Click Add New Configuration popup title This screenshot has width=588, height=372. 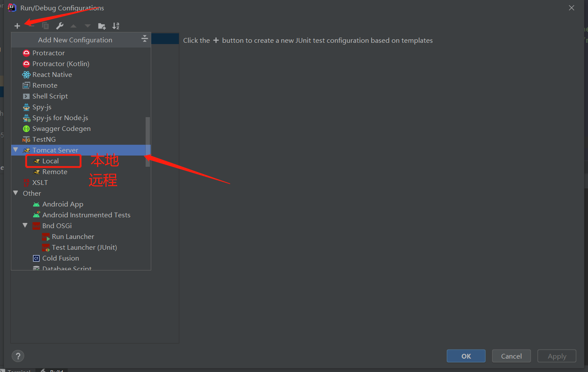(75, 40)
